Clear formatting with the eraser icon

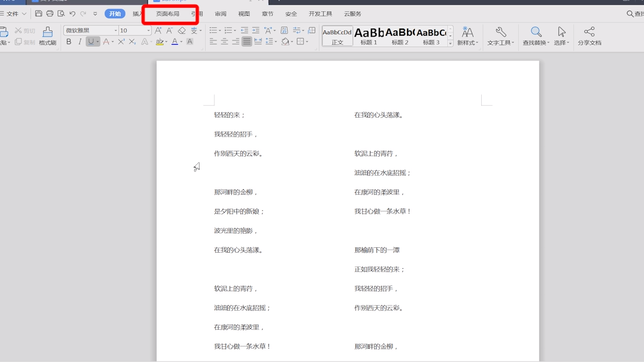[x=181, y=30]
